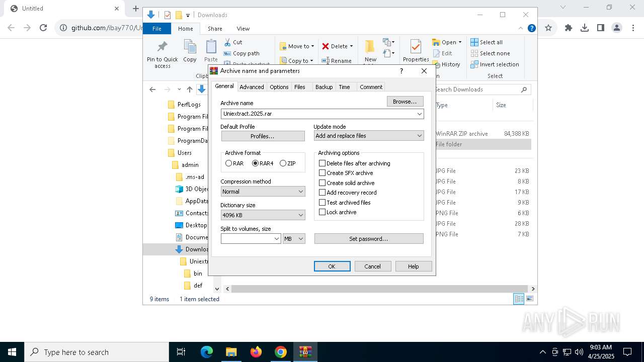This screenshot has height=362, width=644.
Task: Click the Browse... button
Action: [405, 102]
